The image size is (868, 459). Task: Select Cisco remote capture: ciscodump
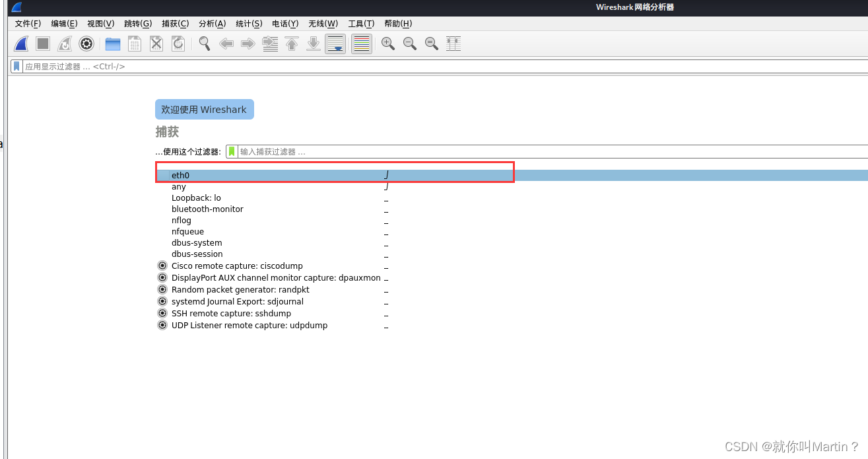point(237,266)
